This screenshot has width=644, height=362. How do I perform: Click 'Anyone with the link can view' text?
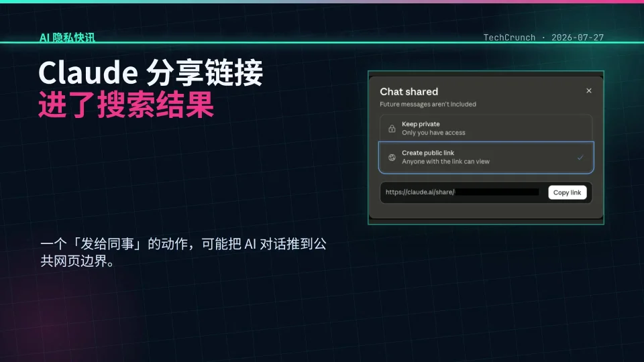pyautogui.click(x=445, y=162)
